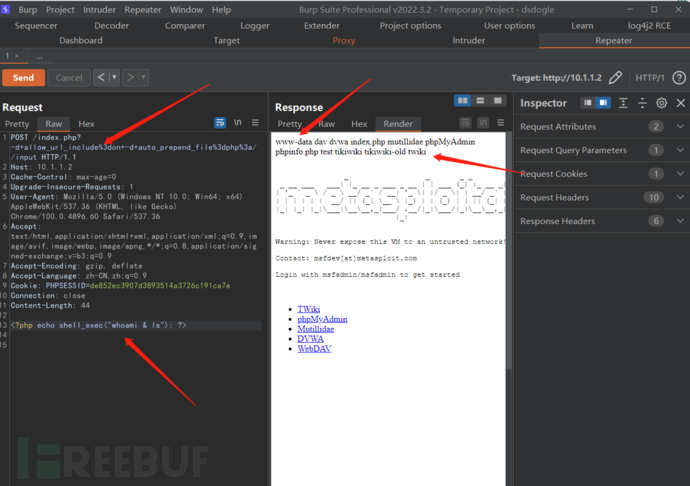Image resolution: width=690 pixels, height=486 pixels.
Task: Expand all Inspector sections icon
Action: [x=623, y=103]
